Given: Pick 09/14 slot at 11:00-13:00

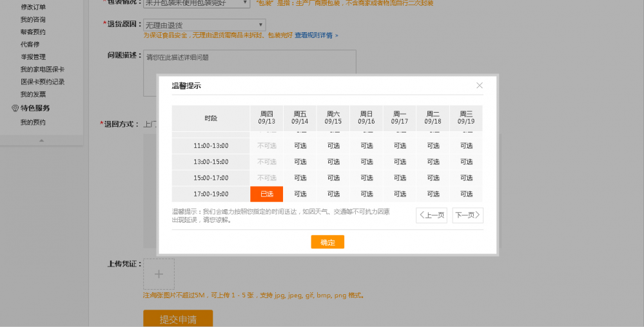Looking at the screenshot, I should [300, 145].
